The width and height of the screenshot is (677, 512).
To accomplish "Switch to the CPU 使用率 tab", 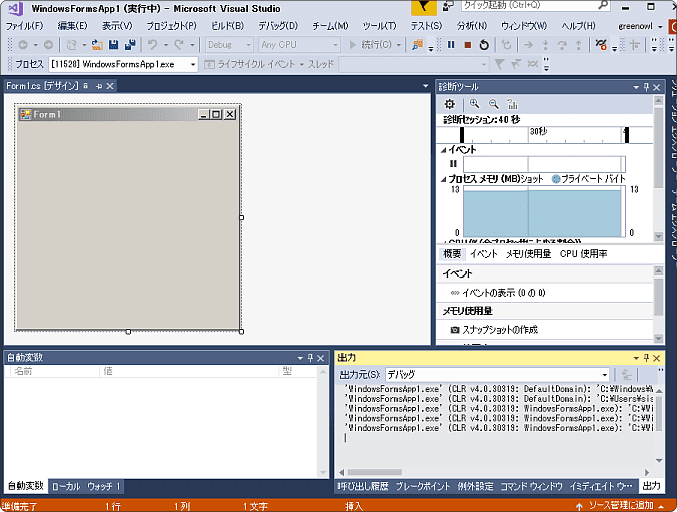I will (x=583, y=254).
